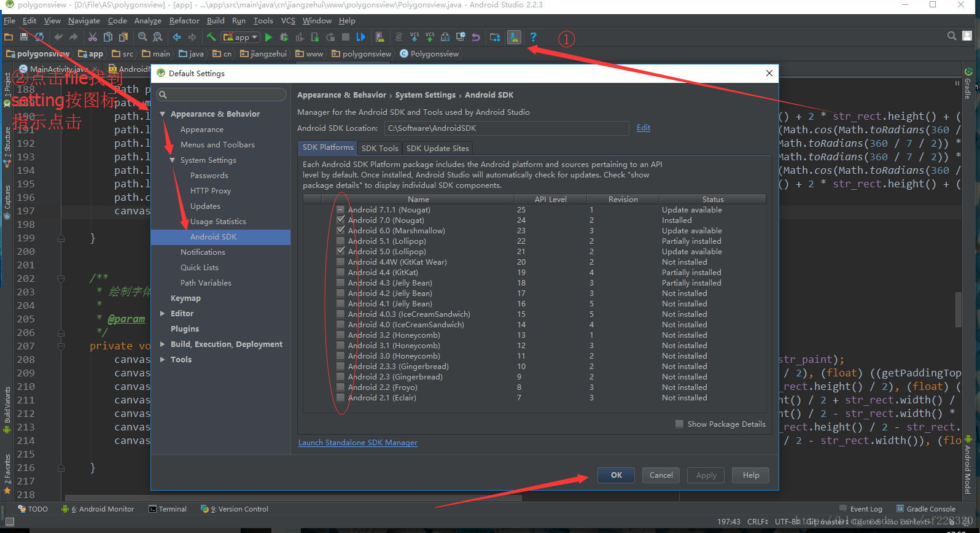The height and width of the screenshot is (533, 980).
Task: Click the Paste clipboard icon
Action: click(123, 37)
